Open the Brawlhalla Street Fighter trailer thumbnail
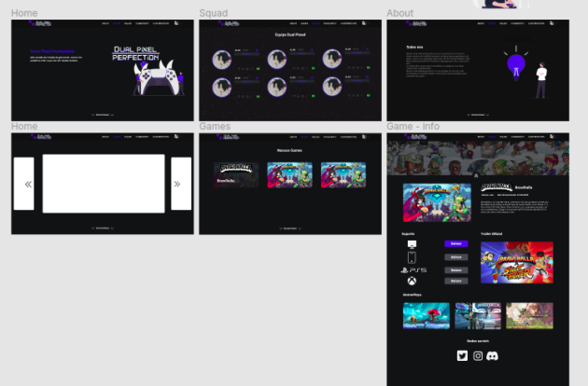The width and height of the screenshot is (588, 386). click(x=517, y=262)
